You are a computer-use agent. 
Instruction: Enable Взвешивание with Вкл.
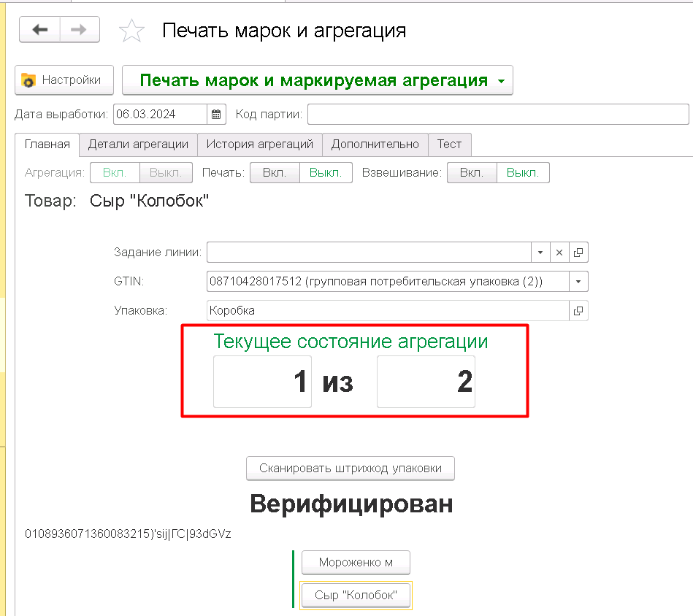pos(472,173)
